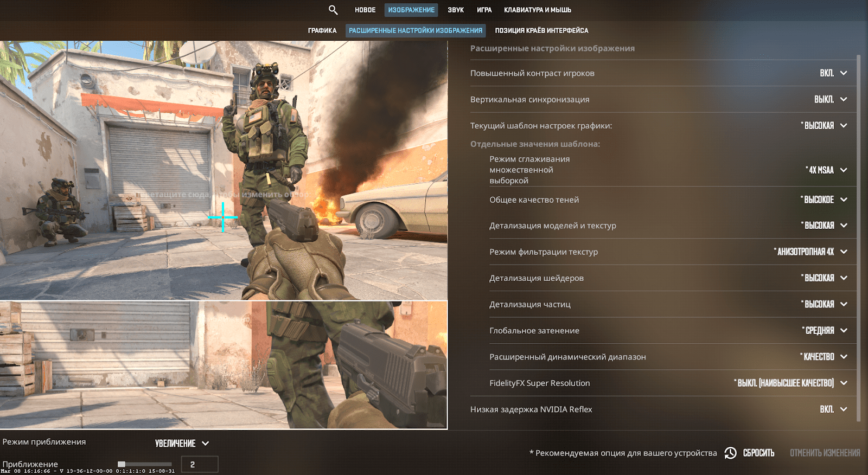
Task: Select Расширенные настройки изображения sub-tab
Action: tap(416, 30)
